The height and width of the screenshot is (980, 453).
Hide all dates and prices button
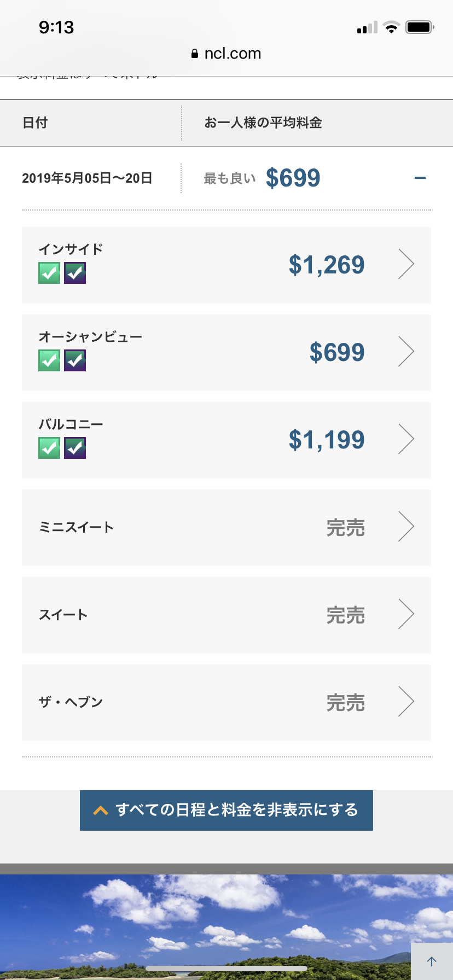[x=226, y=810]
